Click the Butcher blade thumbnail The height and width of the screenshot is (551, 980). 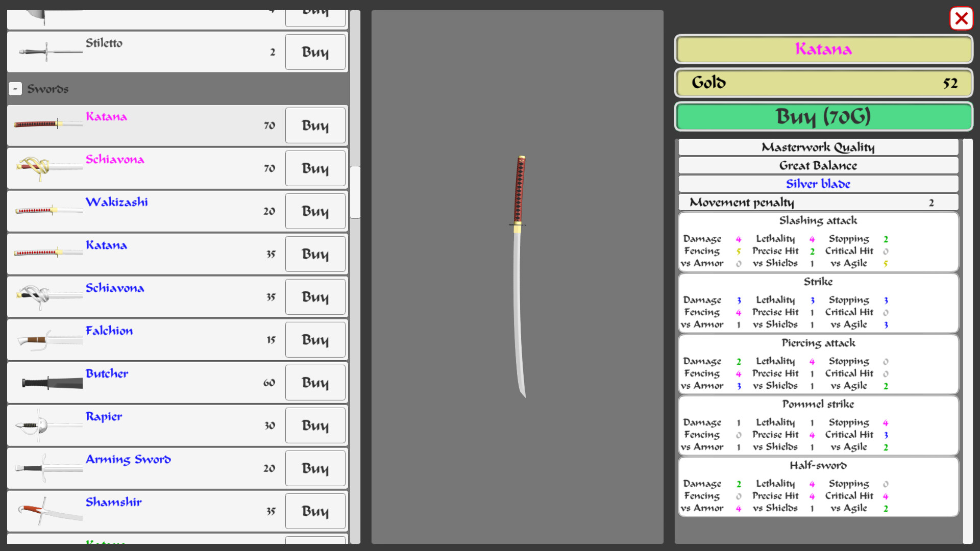point(51,383)
